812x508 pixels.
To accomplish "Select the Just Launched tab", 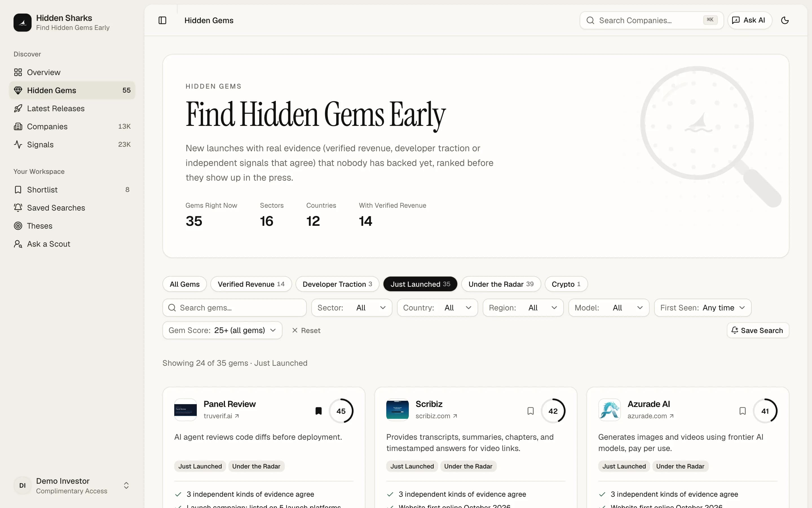I will 420,284.
